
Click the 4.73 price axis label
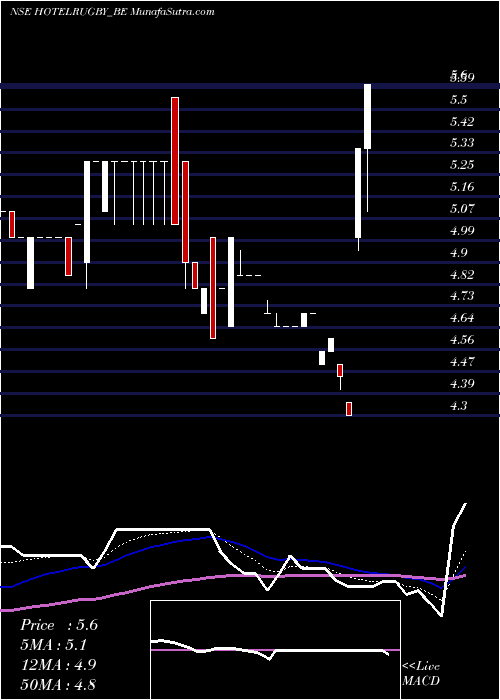pyautogui.click(x=462, y=296)
